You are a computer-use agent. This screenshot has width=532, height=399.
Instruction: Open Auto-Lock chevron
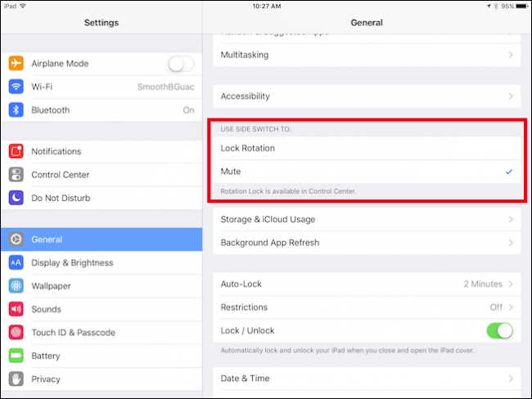point(511,284)
